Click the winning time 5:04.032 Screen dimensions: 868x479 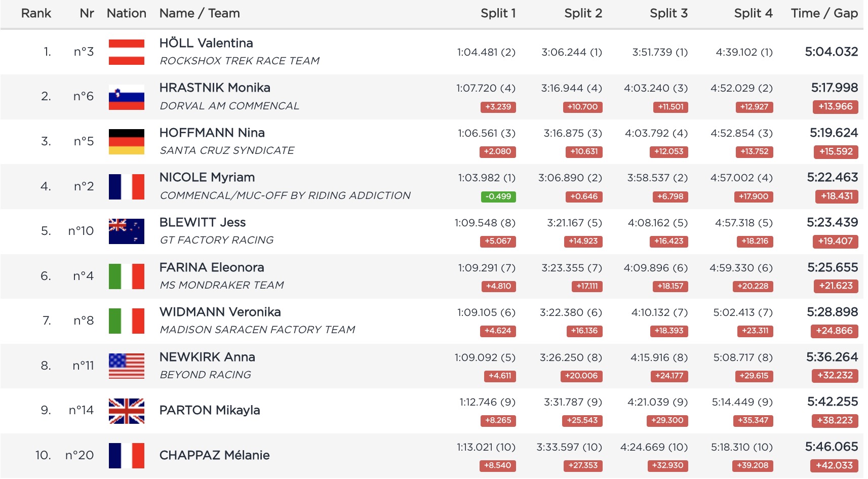coord(831,52)
